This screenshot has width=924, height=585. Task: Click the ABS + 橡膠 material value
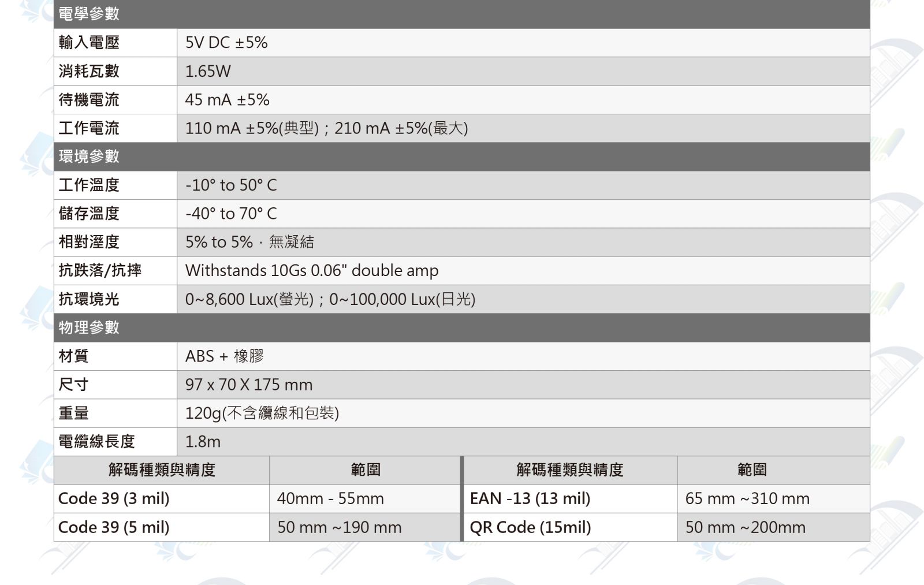click(x=224, y=356)
